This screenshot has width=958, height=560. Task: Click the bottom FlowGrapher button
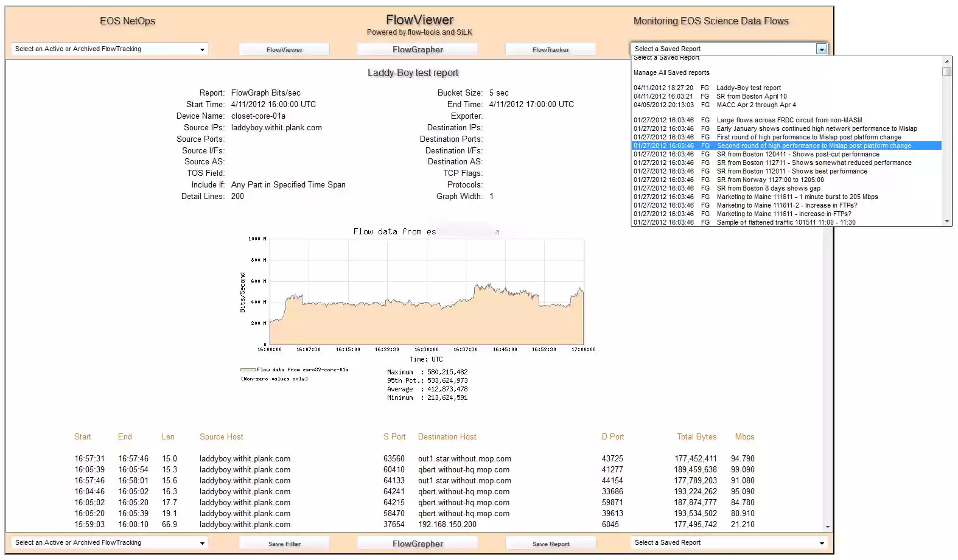point(418,544)
